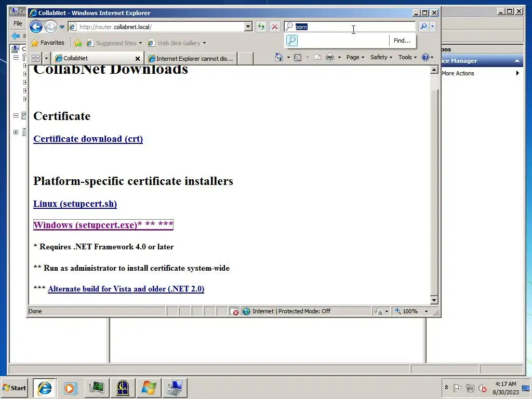Click the arched window taskbar icon
This screenshot has height=399, width=532.
coord(123,388)
